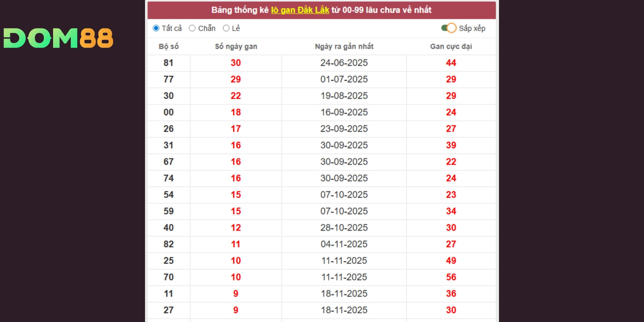Click the date 19-08-2025 cell

coord(344,96)
